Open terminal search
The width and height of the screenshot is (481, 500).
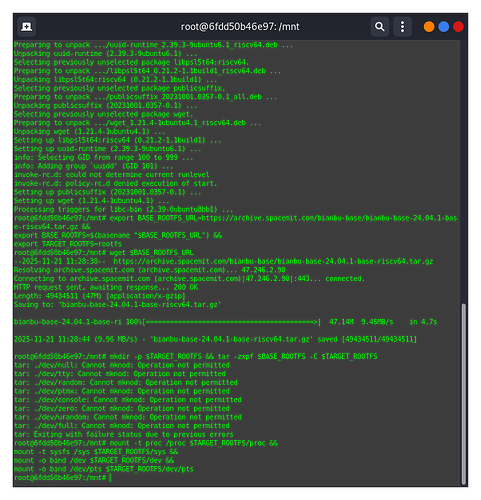(380, 27)
